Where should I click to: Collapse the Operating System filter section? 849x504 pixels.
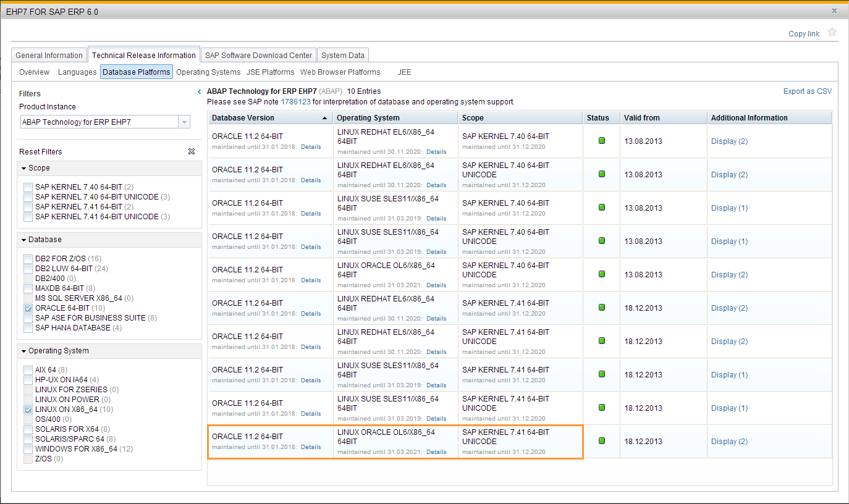point(23,351)
